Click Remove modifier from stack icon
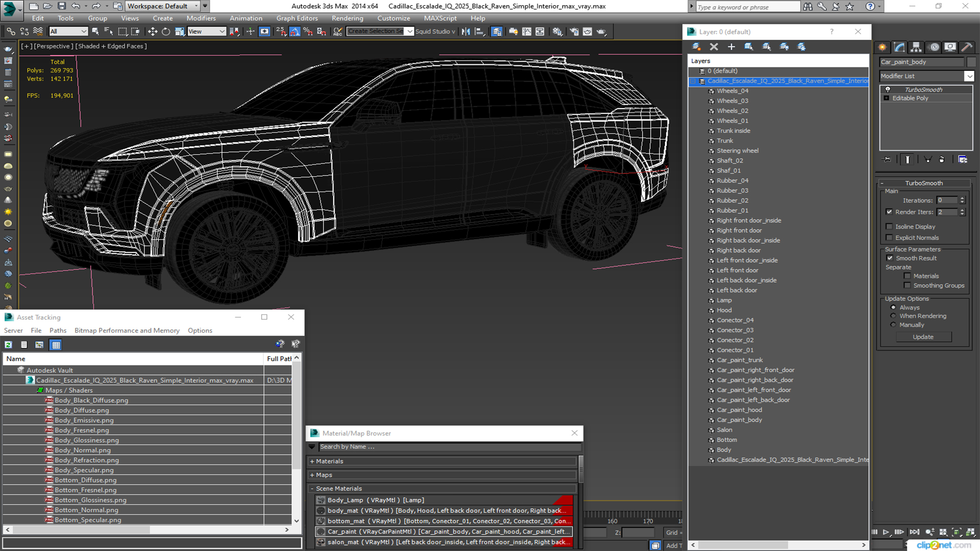The width and height of the screenshot is (980, 551). [942, 160]
